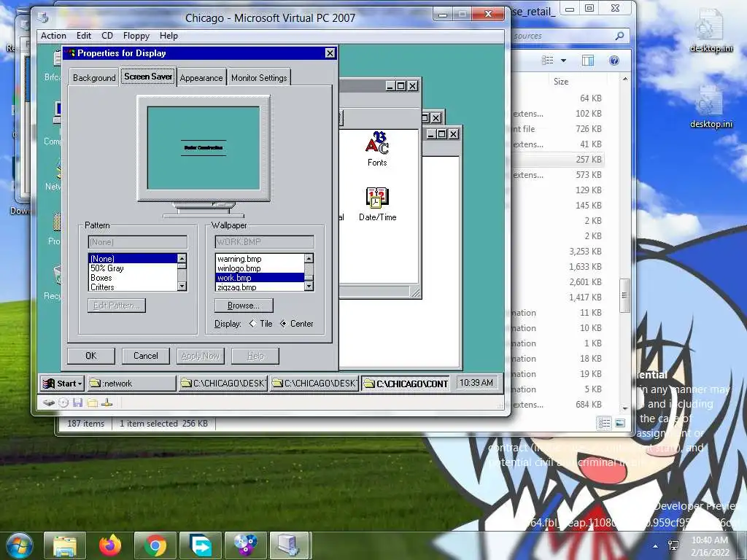The height and width of the screenshot is (560, 747).
Task: Switch to the Background tab
Action: [94, 77]
